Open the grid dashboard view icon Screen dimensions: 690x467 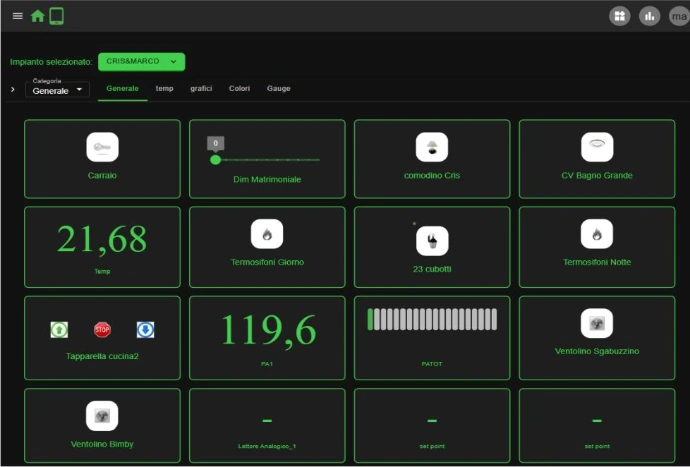tap(619, 16)
